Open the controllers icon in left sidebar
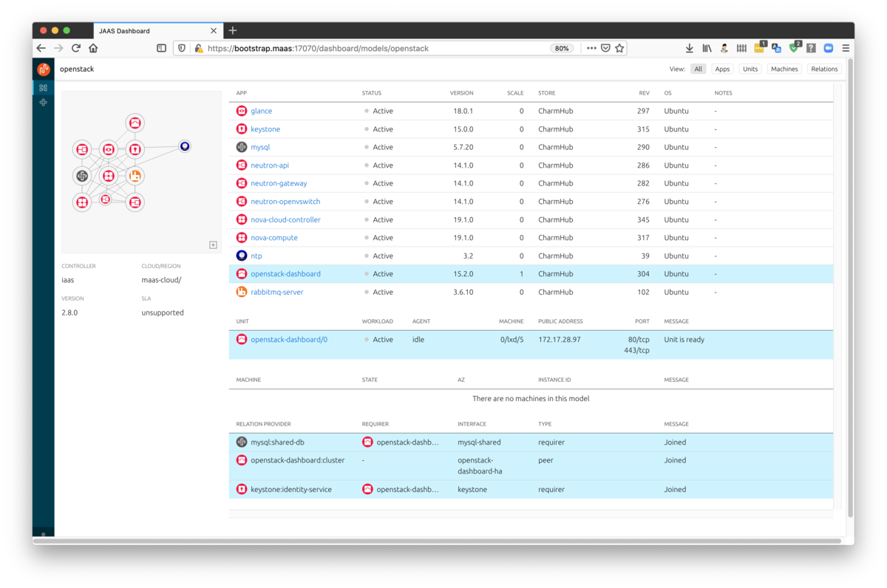 click(44, 103)
